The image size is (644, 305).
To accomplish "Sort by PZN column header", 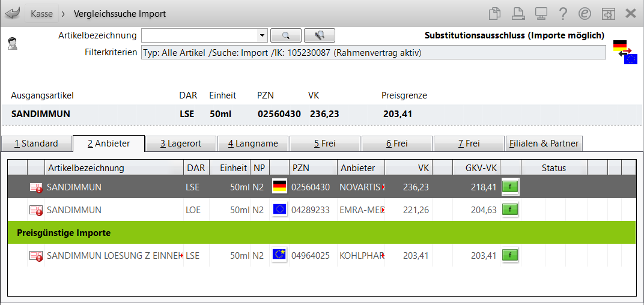I will [314, 168].
